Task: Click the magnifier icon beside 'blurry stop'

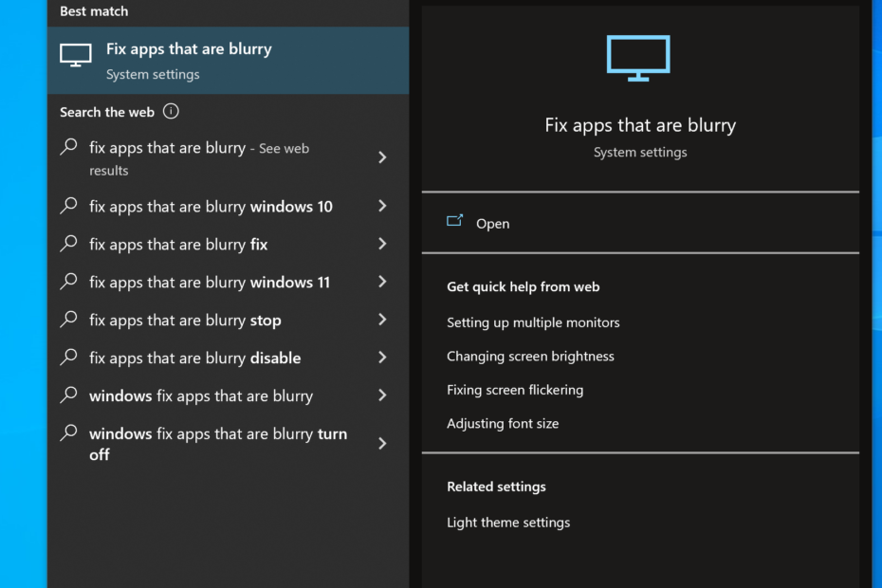Action: click(x=68, y=319)
